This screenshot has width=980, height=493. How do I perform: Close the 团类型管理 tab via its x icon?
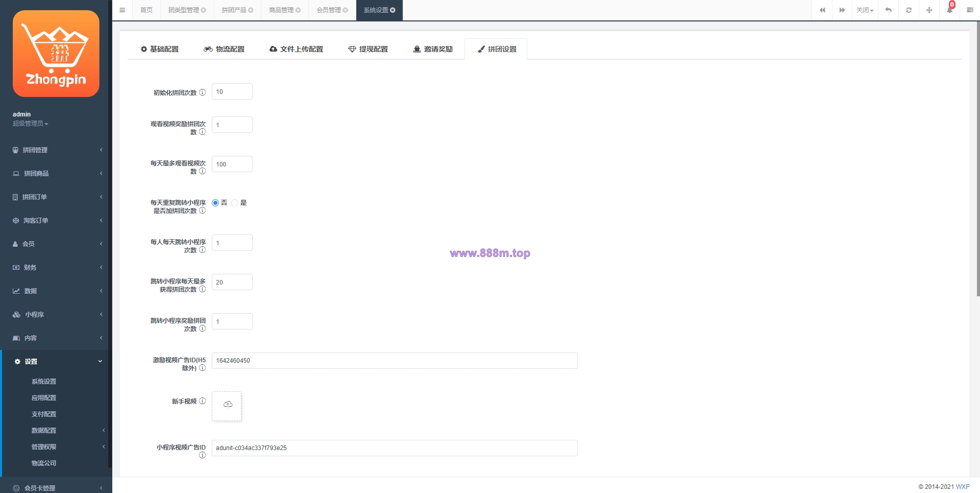click(x=204, y=10)
